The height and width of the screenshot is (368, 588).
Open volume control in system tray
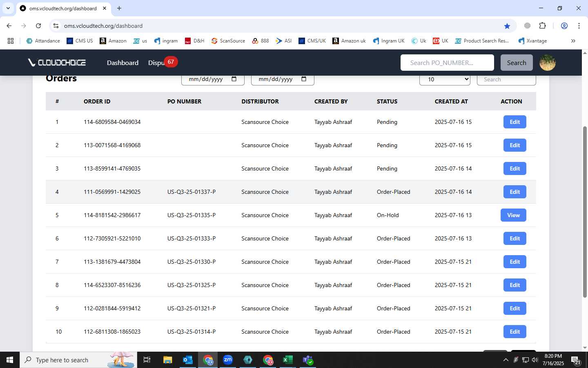(x=535, y=360)
